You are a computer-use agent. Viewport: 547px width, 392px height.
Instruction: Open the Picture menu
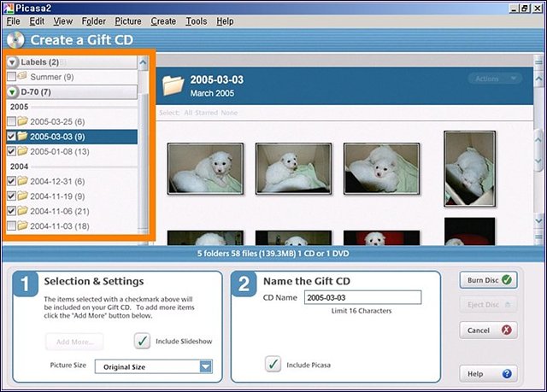[x=127, y=20]
